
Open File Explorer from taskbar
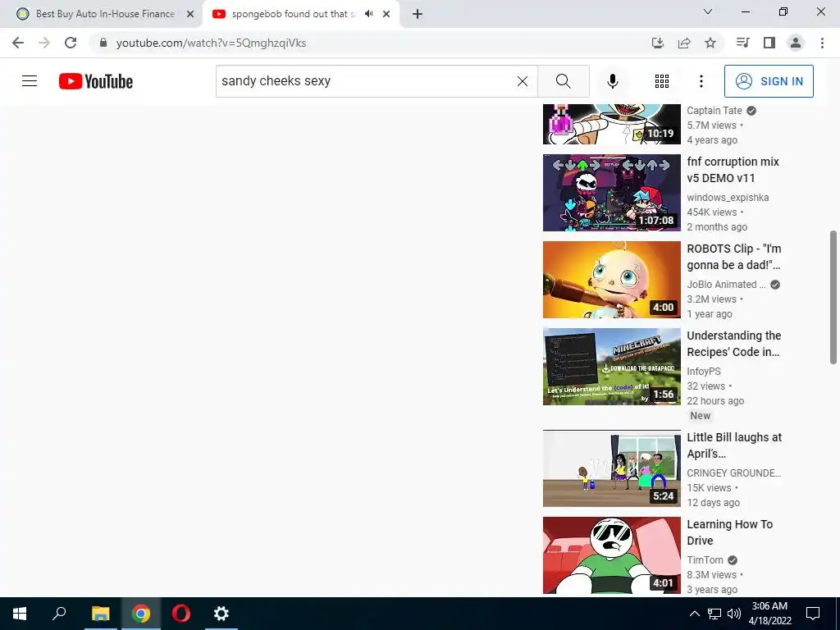click(100, 614)
